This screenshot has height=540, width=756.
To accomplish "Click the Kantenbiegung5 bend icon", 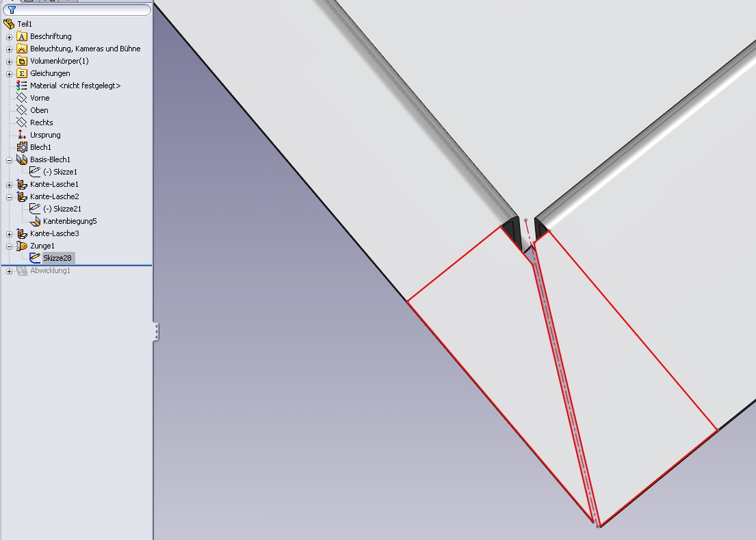I will 35,221.
